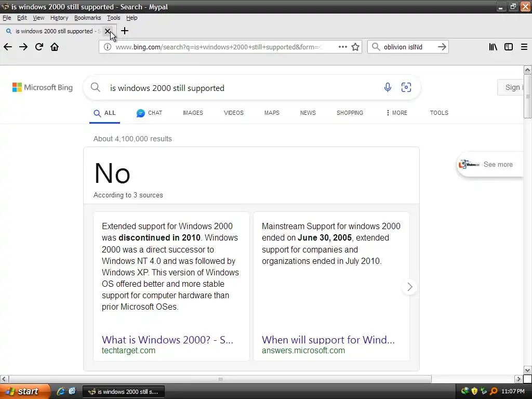Click the horizontal scrollbar left arrow
Image resolution: width=532 pixels, height=399 pixels.
point(4,379)
